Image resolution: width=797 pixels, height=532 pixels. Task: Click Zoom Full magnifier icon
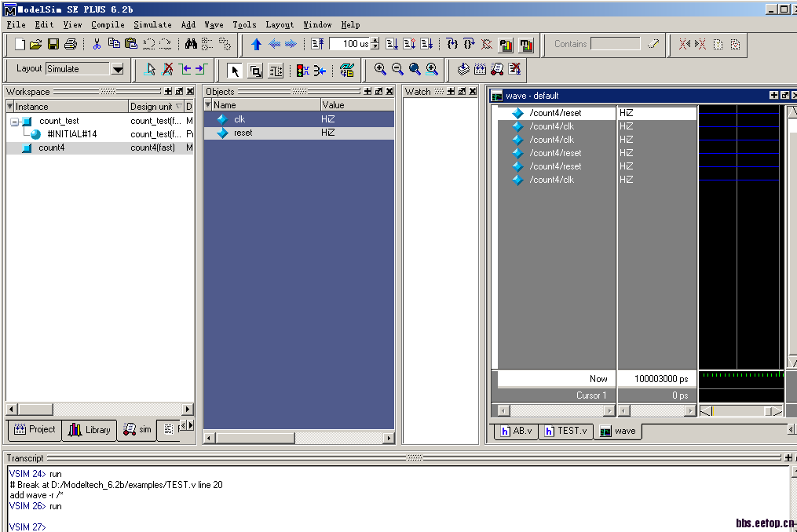click(415, 69)
